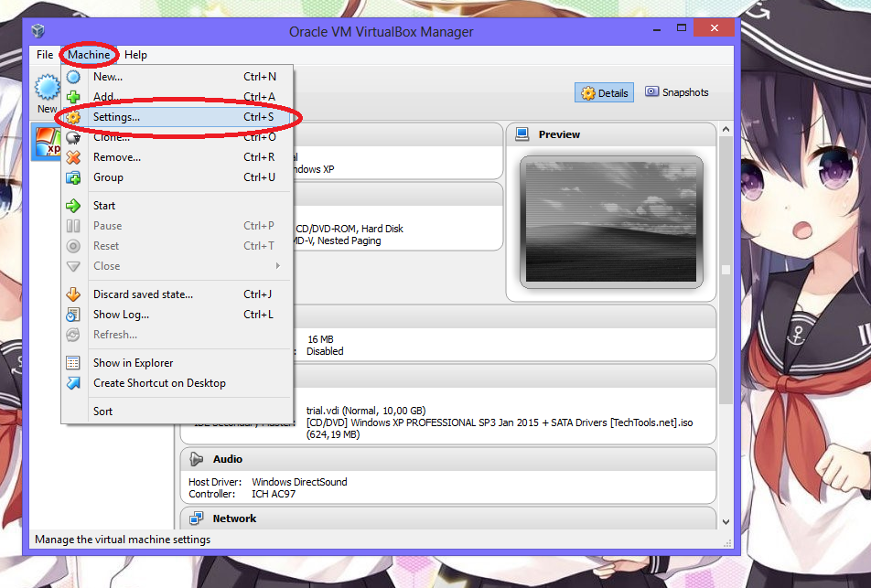The width and height of the screenshot is (871, 588).
Task: Open the File menu
Action: 44,55
